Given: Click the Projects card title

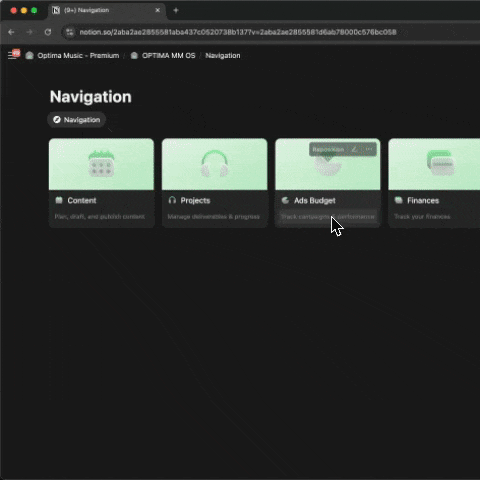Looking at the screenshot, I should pyautogui.click(x=195, y=200).
